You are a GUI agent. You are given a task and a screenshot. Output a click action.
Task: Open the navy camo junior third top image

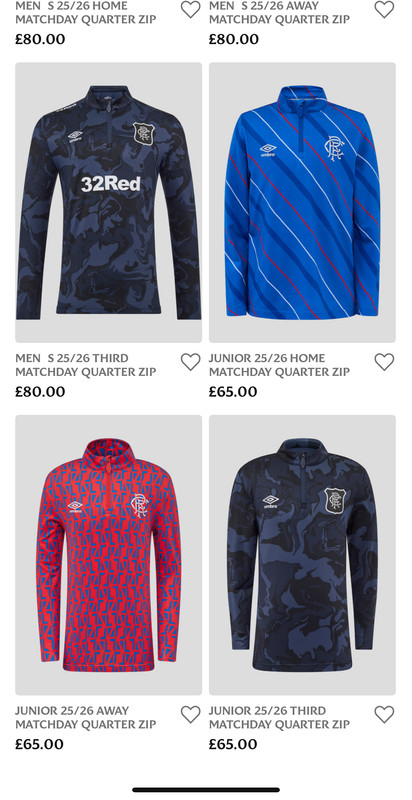coord(302,555)
